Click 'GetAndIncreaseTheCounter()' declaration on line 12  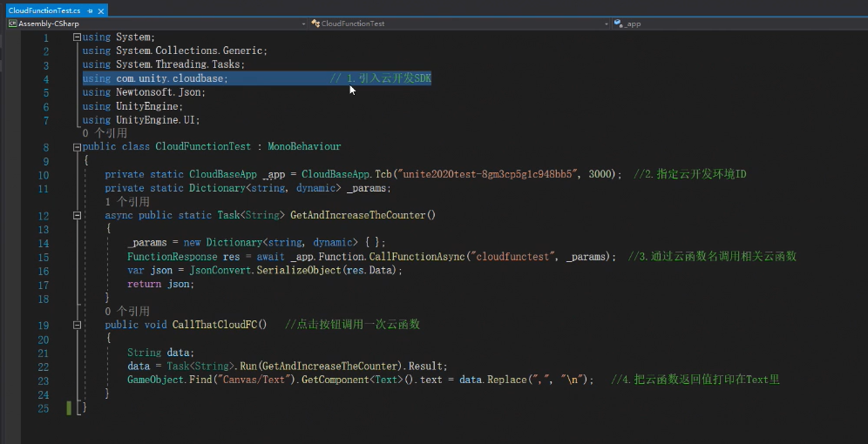pyautogui.click(x=363, y=215)
